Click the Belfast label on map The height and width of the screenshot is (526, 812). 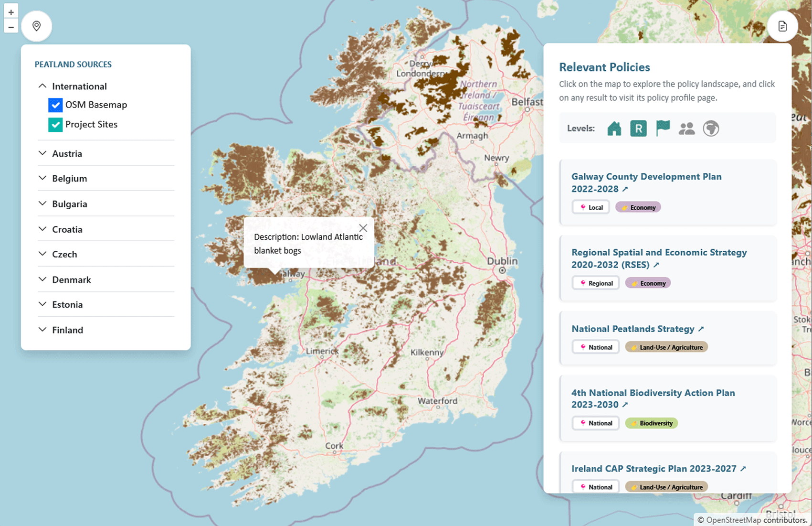(527, 102)
